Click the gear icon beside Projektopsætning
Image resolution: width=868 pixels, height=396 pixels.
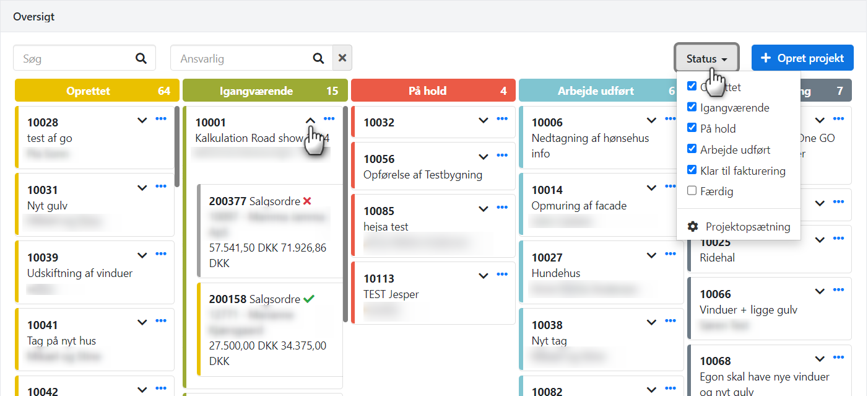[693, 227]
